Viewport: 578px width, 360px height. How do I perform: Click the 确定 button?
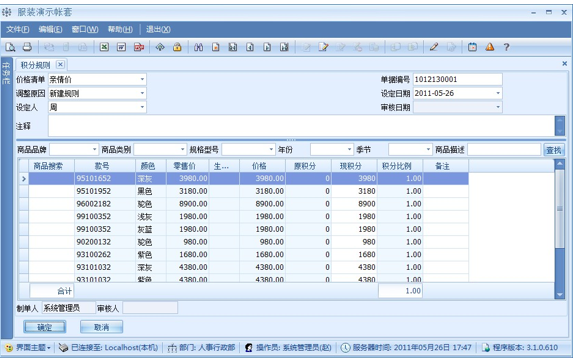click(x=45, y=327)
